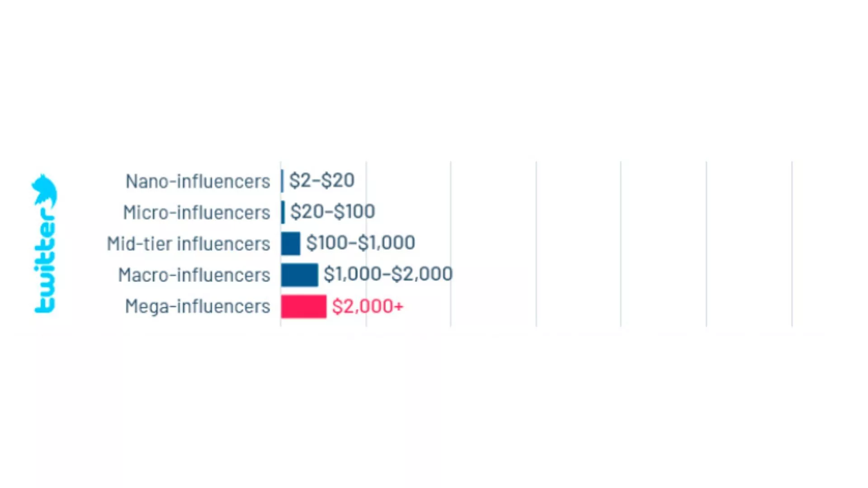Click the red $2,000+ price label
868x488 pixels.
point(367,306)
